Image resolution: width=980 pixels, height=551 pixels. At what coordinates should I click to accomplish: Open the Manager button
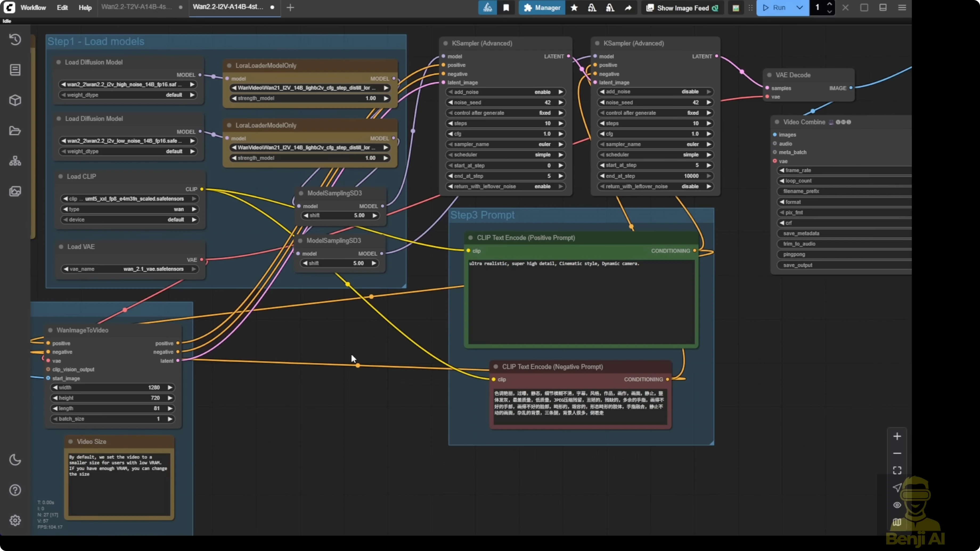[542, 8]
